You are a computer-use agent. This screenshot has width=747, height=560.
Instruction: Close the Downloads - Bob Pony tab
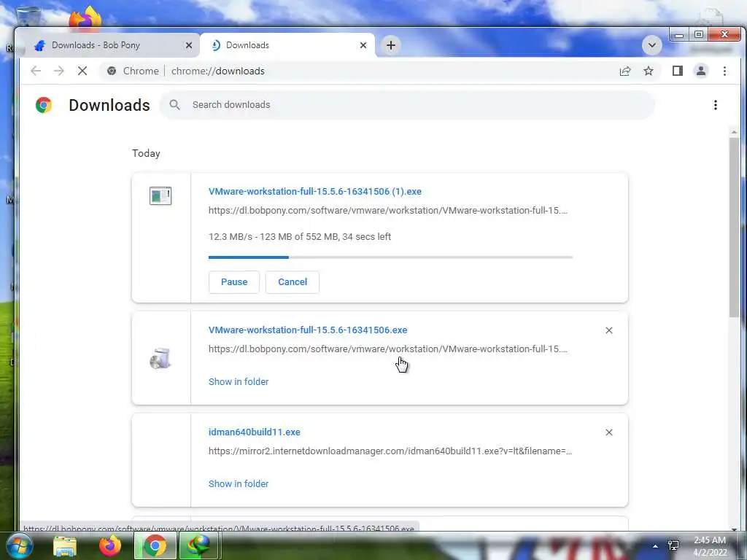pyautogui.click(x=189, y=45)
